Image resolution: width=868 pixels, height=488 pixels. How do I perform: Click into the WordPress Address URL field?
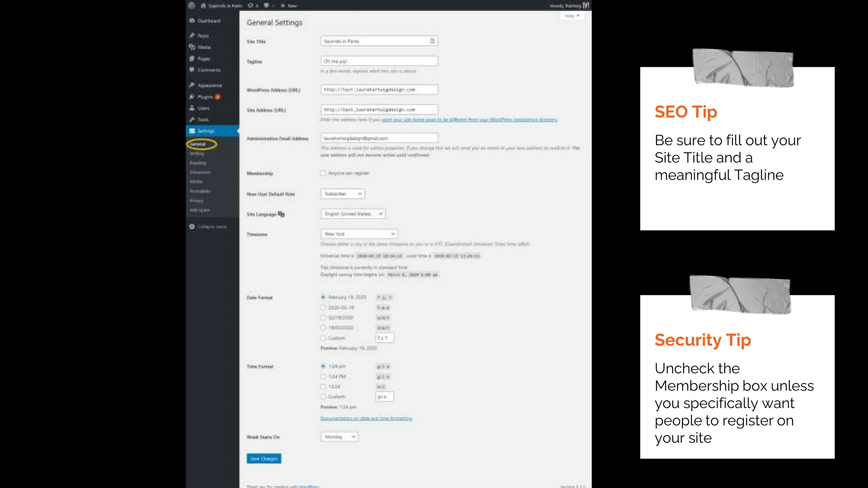click(379, 89)
